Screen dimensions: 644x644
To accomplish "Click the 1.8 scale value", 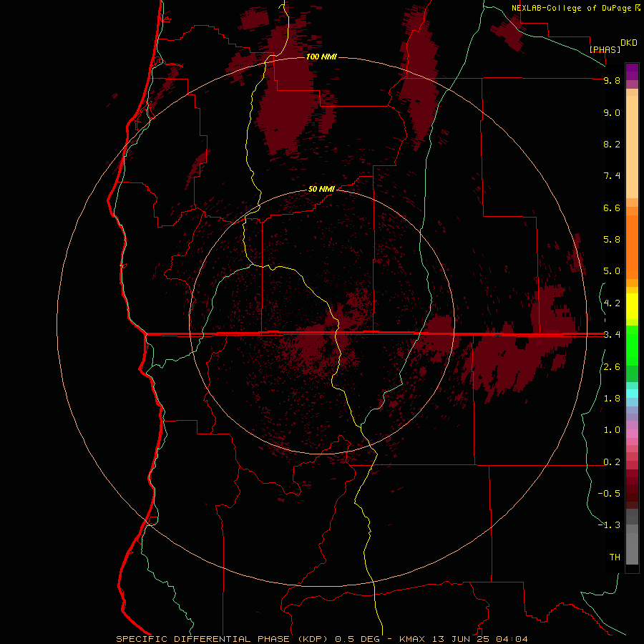I will [612, 399].
